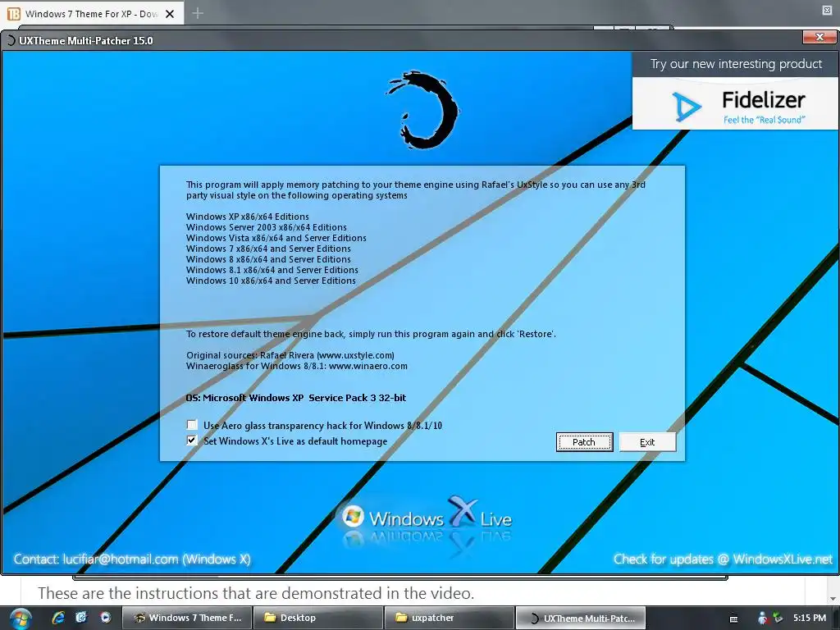The image size is (840, 630).
Task: Uncheck Set Windows X's Live as default homepage
Action: click(x=192, y=441)
